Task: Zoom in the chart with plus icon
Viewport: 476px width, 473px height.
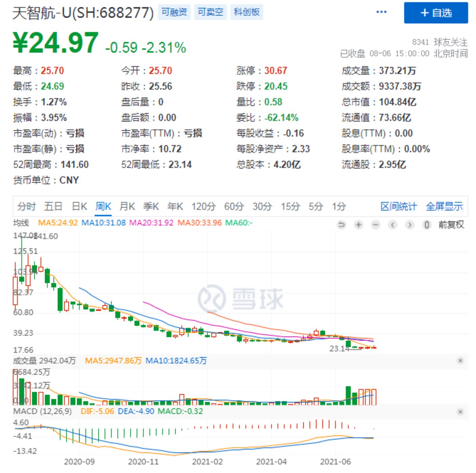Action: tap(358, 225)
